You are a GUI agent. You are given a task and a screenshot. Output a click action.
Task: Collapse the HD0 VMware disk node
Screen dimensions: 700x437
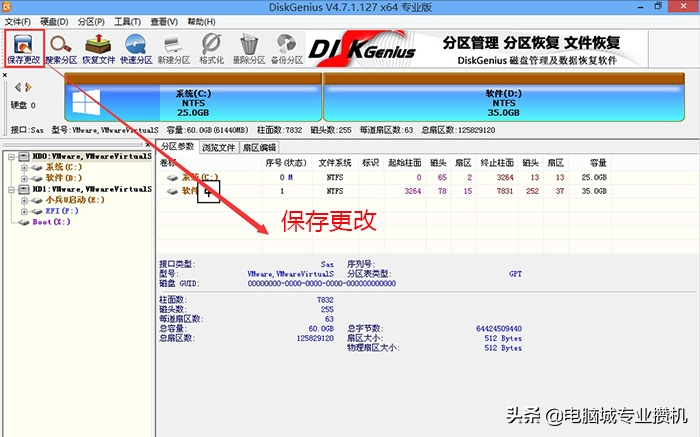[x=12, y=157]
